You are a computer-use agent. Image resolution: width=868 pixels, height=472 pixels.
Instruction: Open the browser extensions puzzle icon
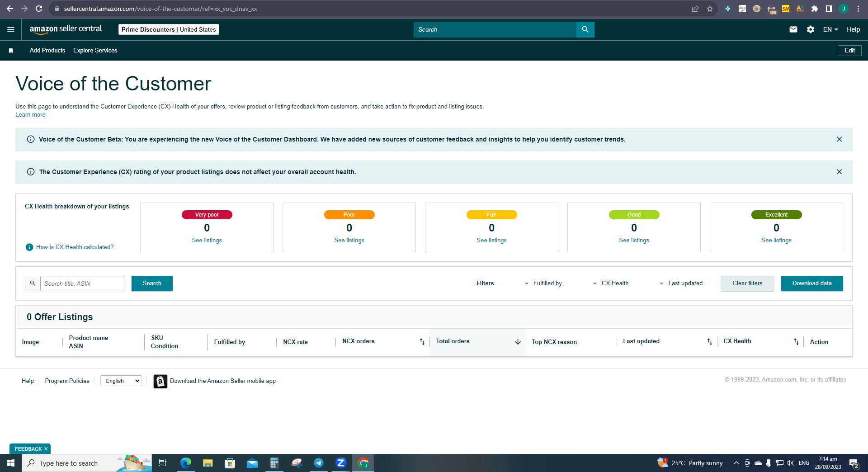point(815,9)
